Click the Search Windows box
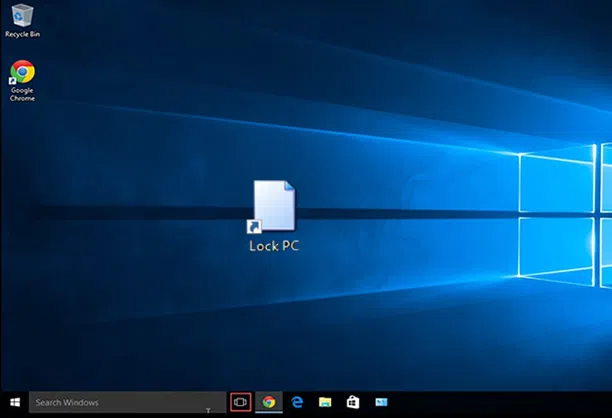Viewport: 612px width, 418px height. coord(127,402)
